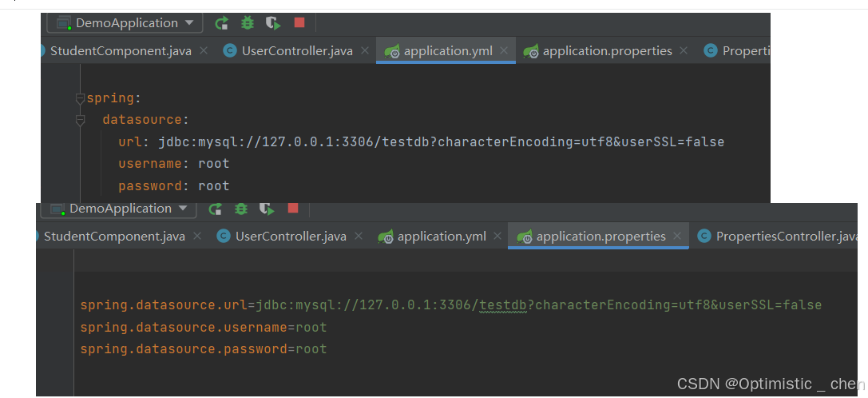This screenshot has width=868, height=398.
Task: Click the underlined 'testdb' in properties url
Action: 503,305
